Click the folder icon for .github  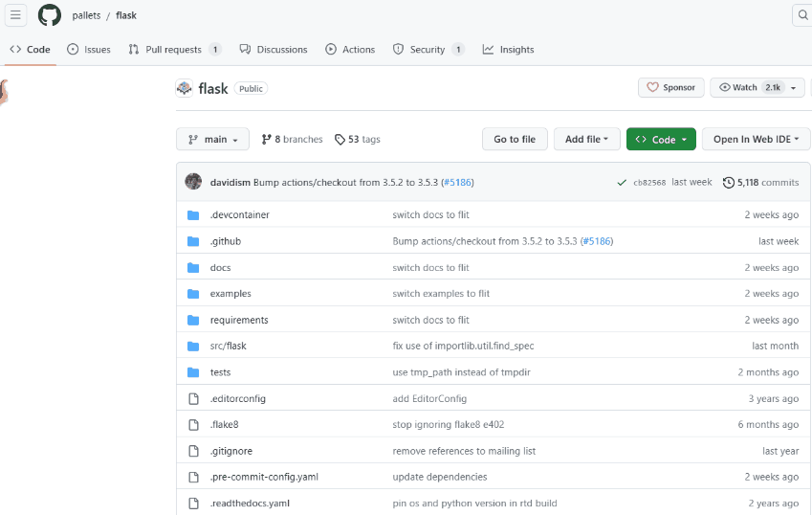tap(193, 241)
